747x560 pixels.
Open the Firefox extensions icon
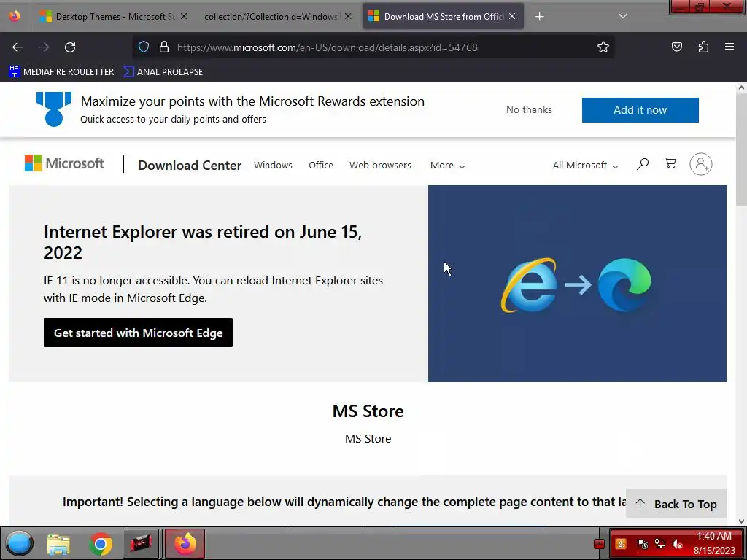703,47
